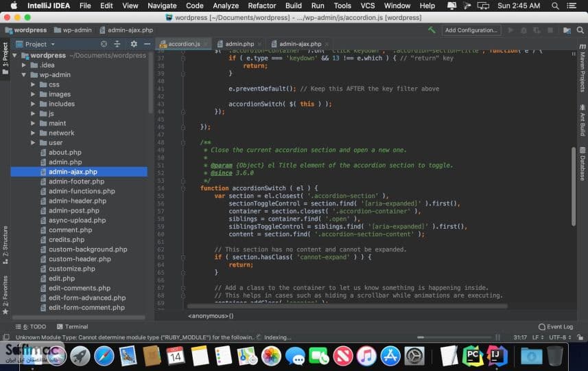
Task: Open Safari from the Dock
Action: [x=104, y=355]
